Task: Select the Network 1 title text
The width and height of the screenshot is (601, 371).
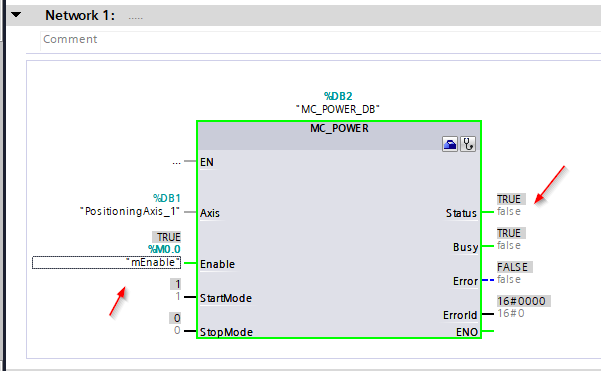Action: coord(80,15)
